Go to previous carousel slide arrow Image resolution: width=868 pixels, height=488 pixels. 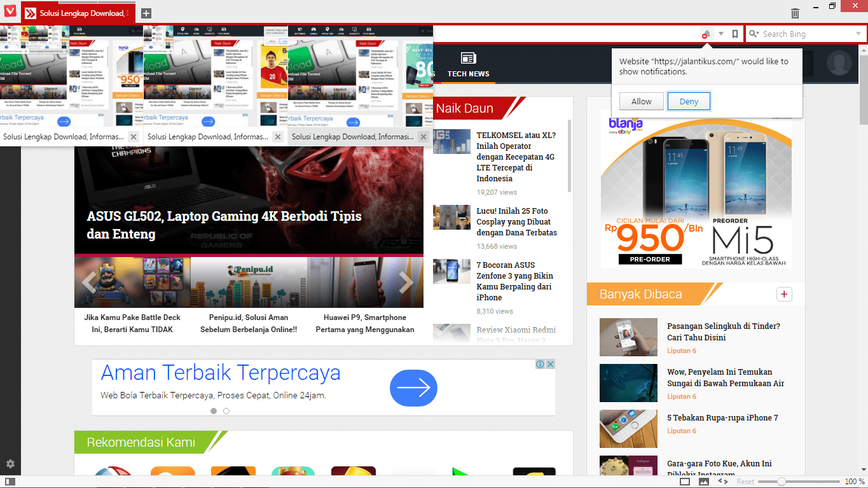[90, 282]
